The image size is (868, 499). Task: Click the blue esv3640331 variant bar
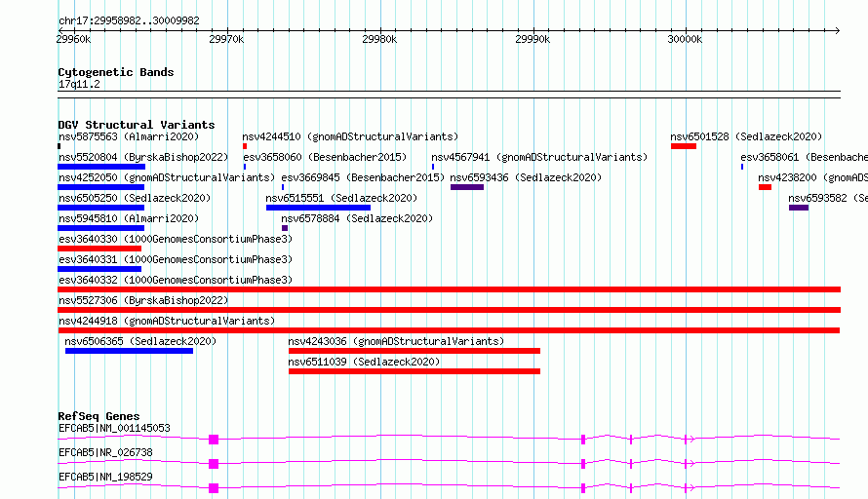99,269
